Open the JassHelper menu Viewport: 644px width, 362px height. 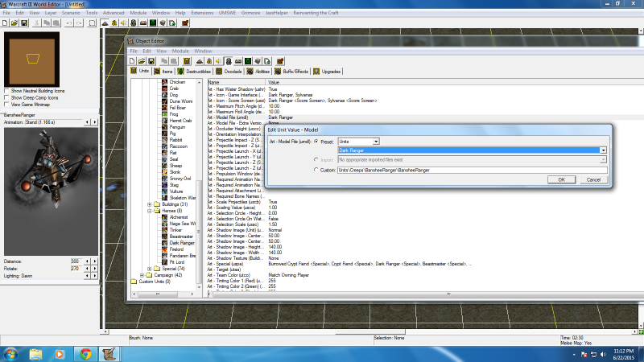tap(276, 13)
